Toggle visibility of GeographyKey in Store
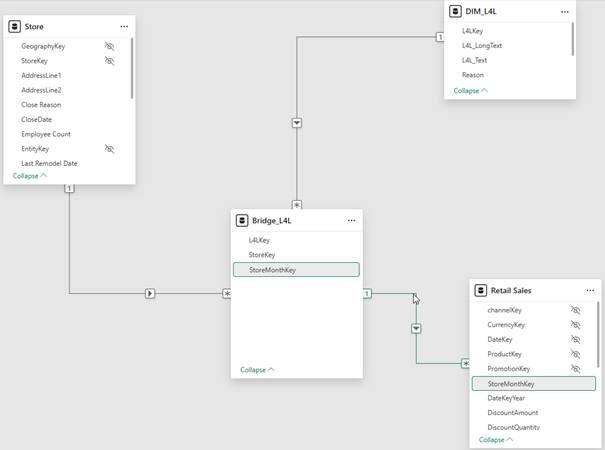 click(x=110, y=46)
